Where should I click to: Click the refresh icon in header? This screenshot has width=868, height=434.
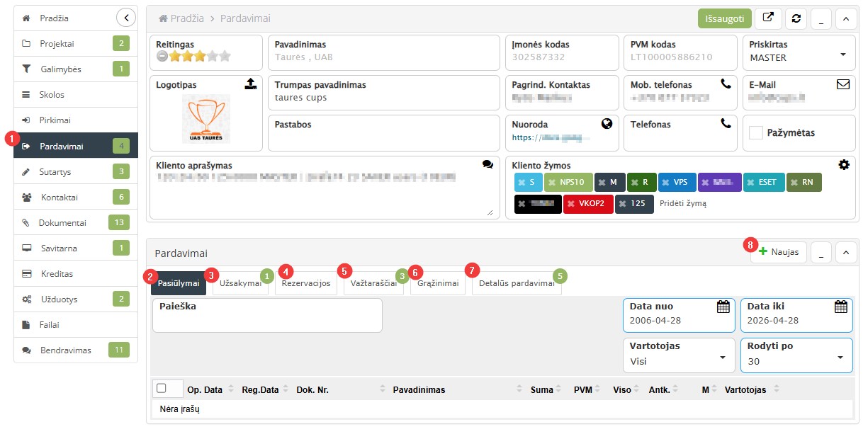796,18
